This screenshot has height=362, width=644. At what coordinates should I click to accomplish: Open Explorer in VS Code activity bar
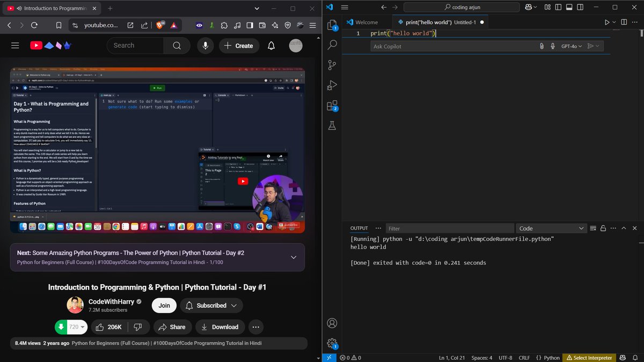[332, 25]
